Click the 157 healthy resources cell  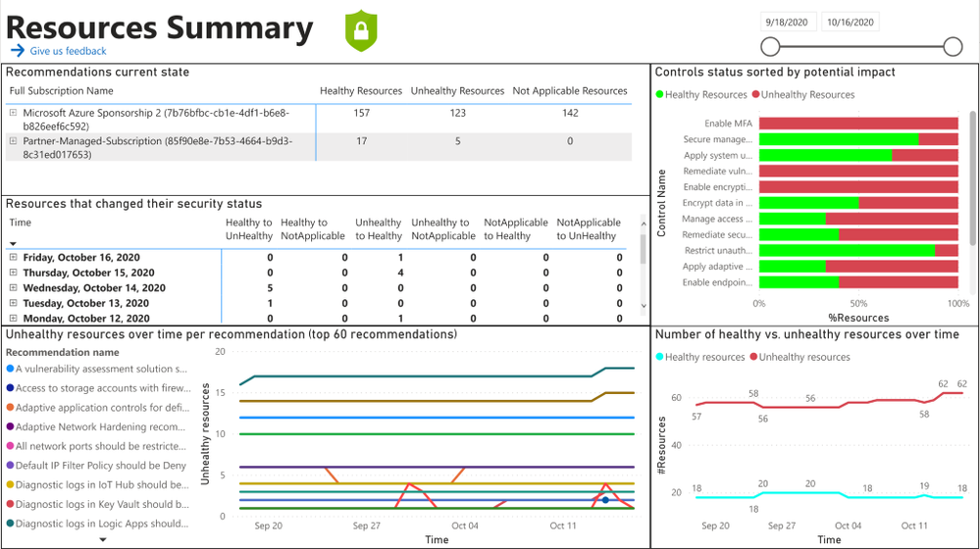tap(361, 113)
